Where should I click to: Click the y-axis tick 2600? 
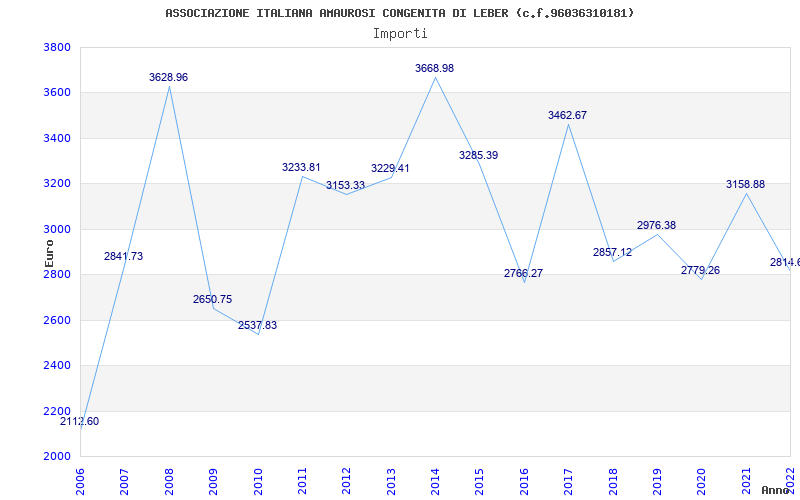coord(55,320)
